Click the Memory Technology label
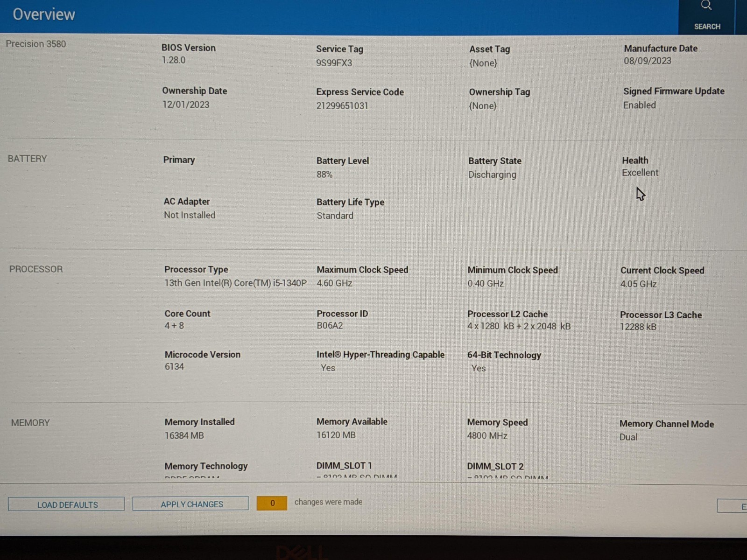Screen dimensions: 747x560 pyautogui.click(x=206, y=466)
